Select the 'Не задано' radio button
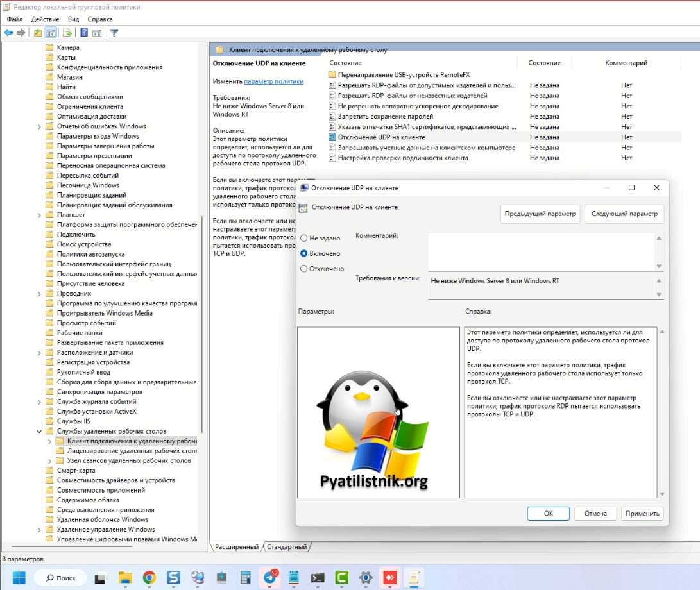 click(x=304, y=238)
